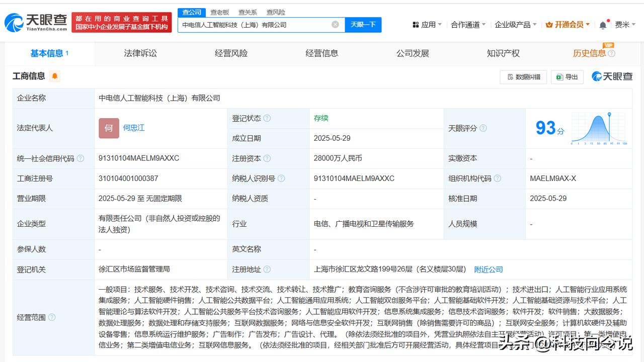Click the 何 avatar thumbnail
This screenshot has height=362, width=644.
109,128
